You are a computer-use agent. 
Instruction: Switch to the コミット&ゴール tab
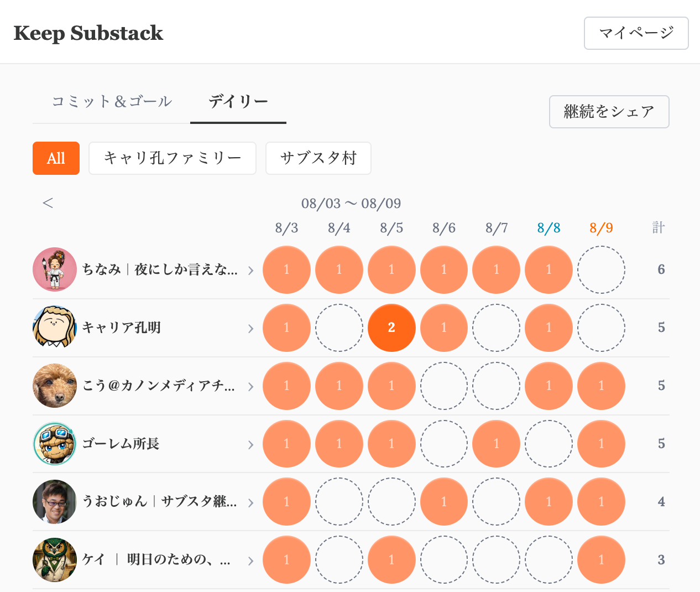112,102
